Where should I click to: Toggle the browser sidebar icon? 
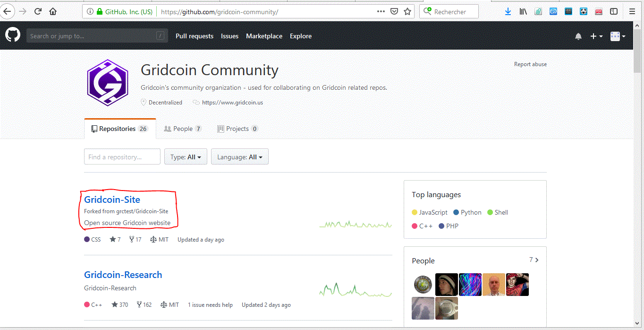[x=614, y=12]
